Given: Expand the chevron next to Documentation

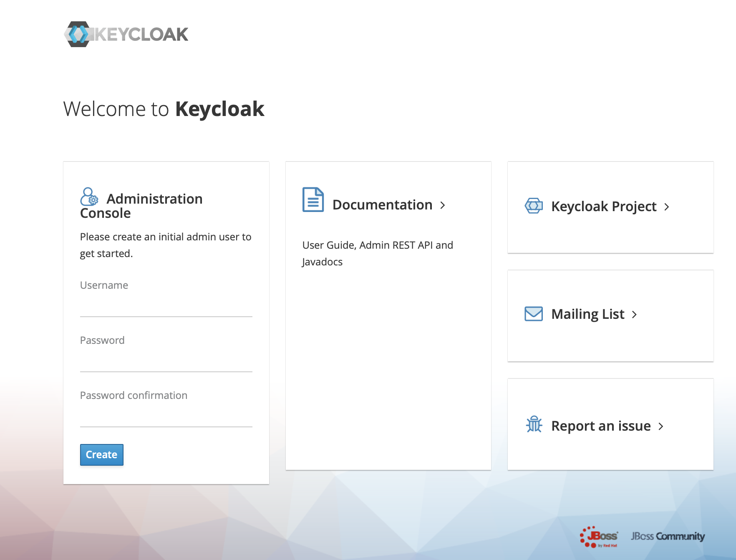Looking at the screenshot, I should click(x=443, y=205).
